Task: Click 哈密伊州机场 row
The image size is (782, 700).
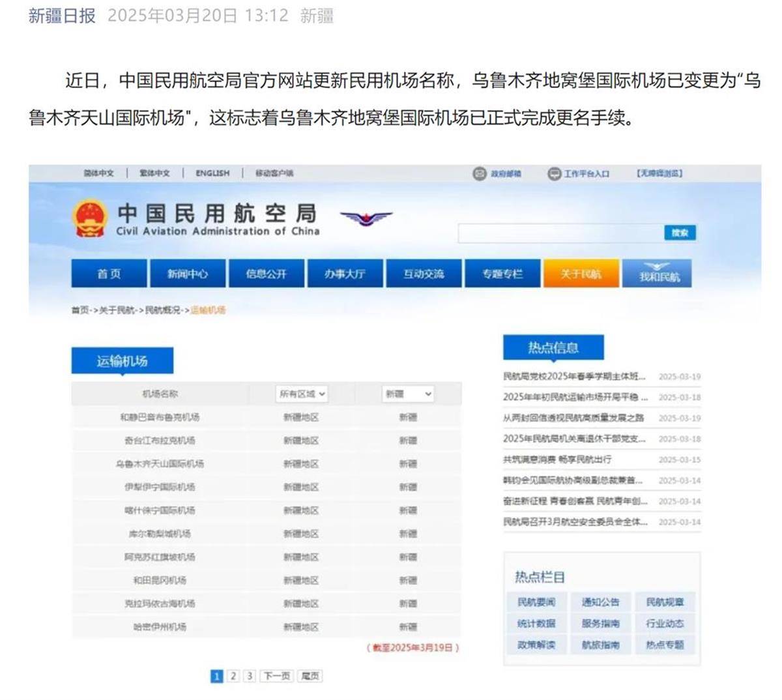Action: point(267,627)
